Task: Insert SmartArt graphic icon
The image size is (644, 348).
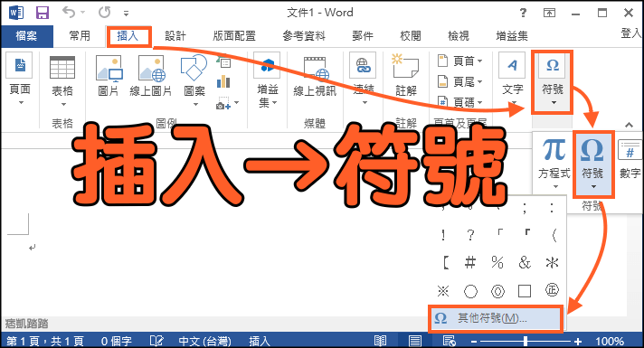Action: 223,62
